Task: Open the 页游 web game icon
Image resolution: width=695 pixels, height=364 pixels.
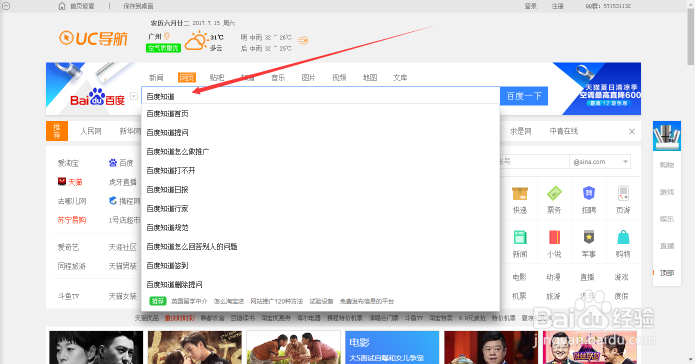Action: click(623, 193)
